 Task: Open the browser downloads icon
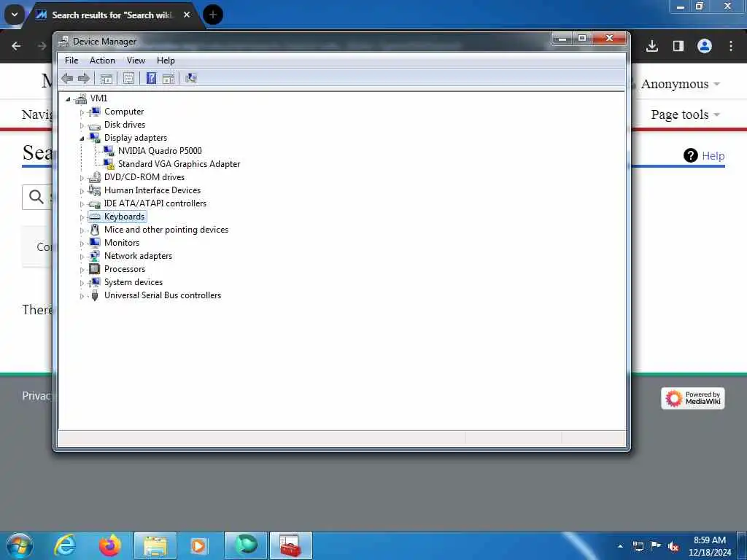[652, 46]
